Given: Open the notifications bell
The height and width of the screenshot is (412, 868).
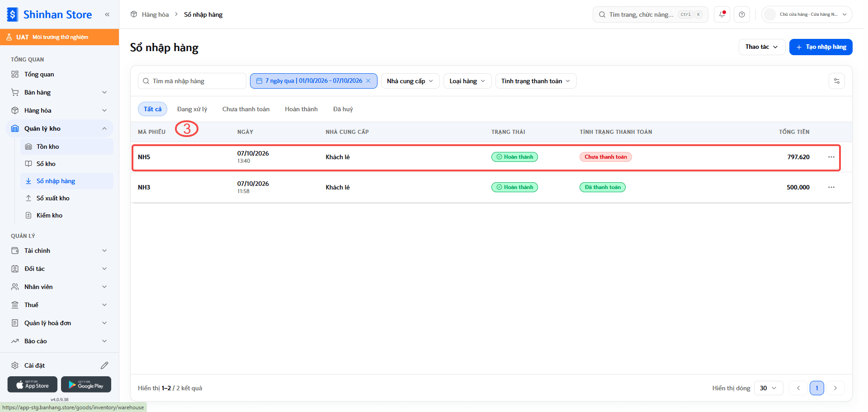Looking at the screenshot, I should (x=722, y=14).
